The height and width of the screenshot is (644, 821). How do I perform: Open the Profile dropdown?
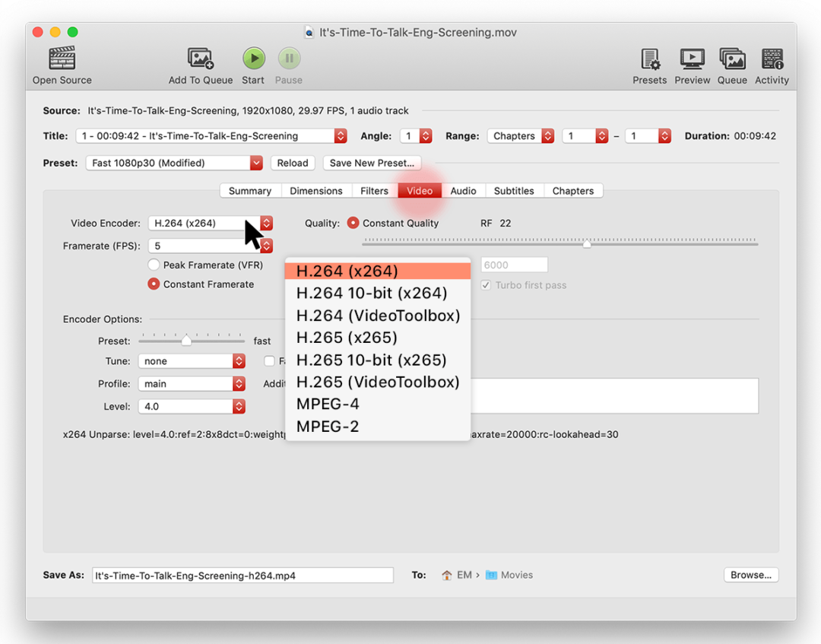(192, 383)
